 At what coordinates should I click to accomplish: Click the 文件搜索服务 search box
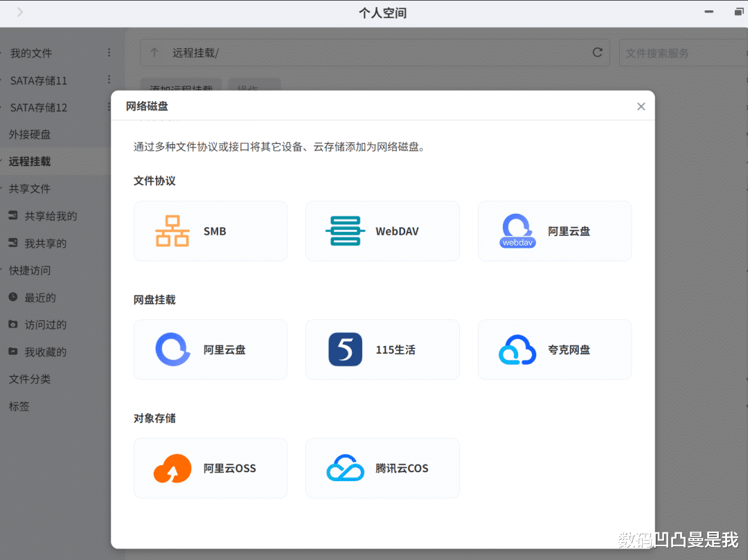[683, 53]
